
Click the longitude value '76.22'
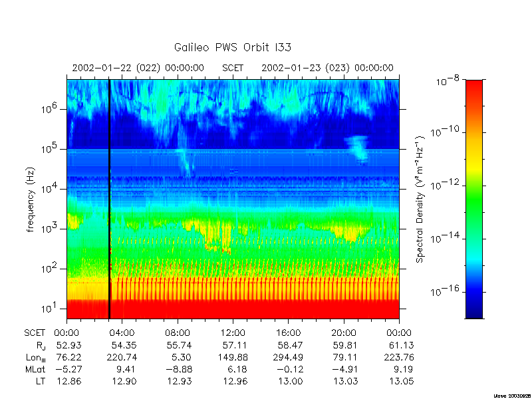(68, 357)
